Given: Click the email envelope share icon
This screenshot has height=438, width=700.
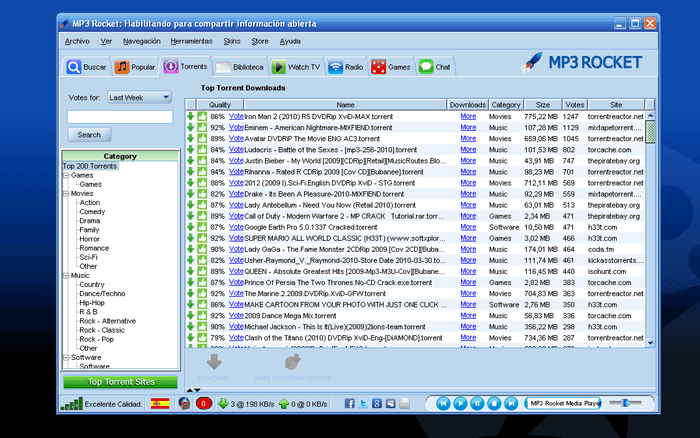Looking at the screenshot, I should [x=404, y=404].
